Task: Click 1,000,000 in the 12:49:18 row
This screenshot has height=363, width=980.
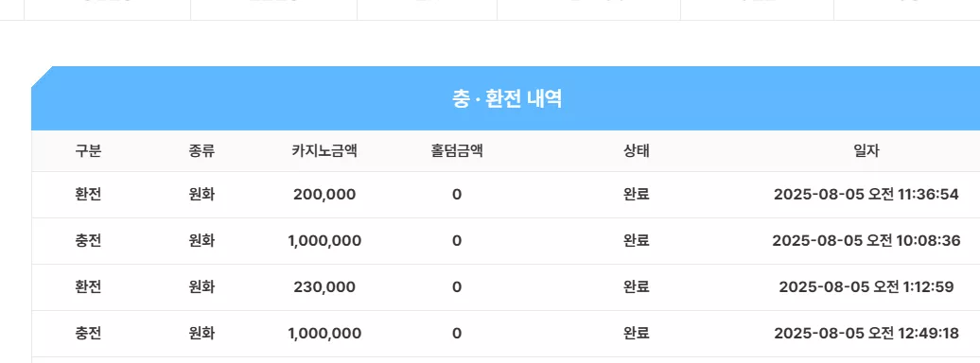Action: 324,333
